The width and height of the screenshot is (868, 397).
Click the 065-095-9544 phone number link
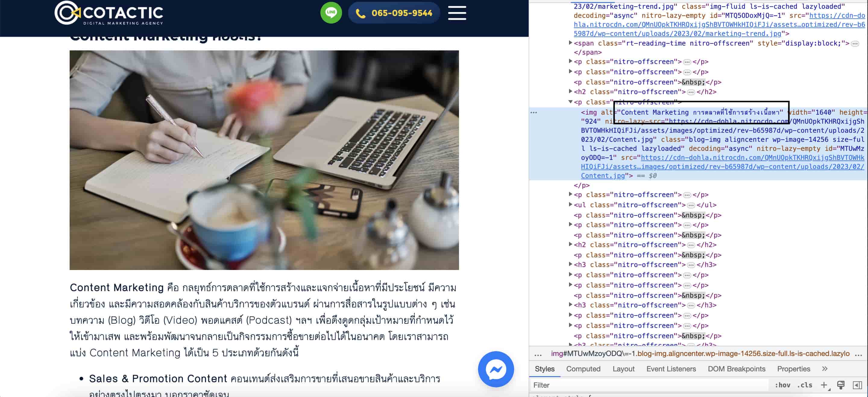point(394,12)
